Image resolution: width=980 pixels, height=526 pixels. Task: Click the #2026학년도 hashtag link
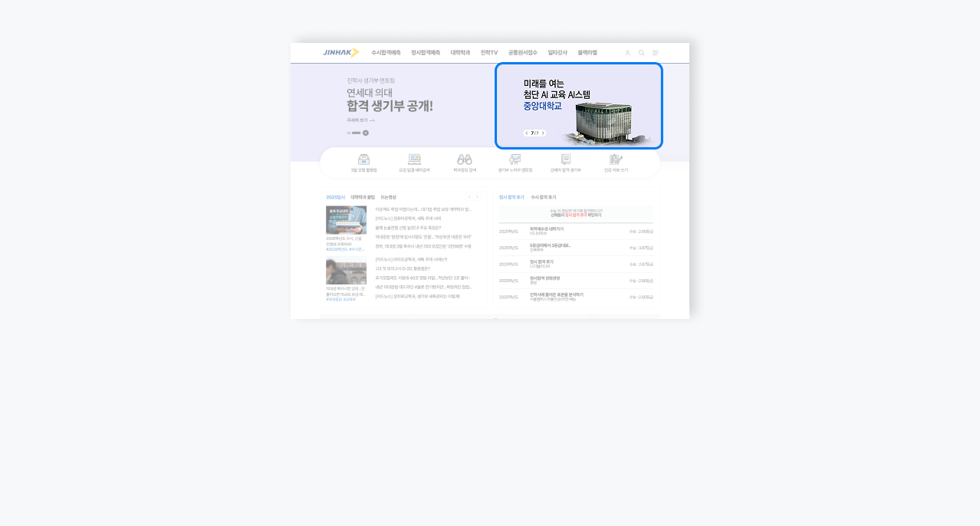pos(337,249)
